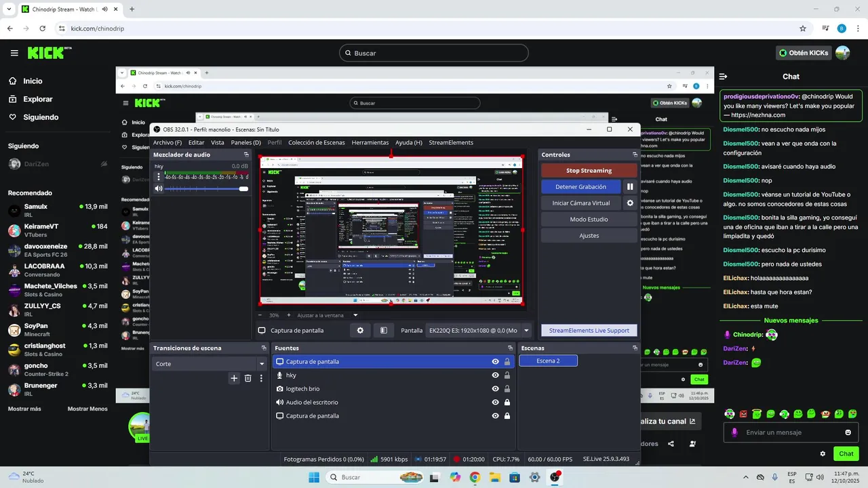The height and width of the screenshot is (488, 868).
Task: Undock the Fuentes panel
Action: [x=511, y=348]
